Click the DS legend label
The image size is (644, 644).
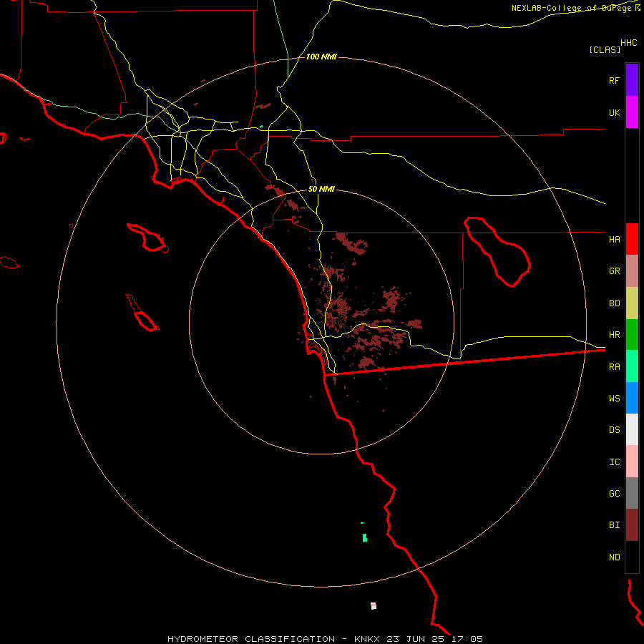point(614,430)
